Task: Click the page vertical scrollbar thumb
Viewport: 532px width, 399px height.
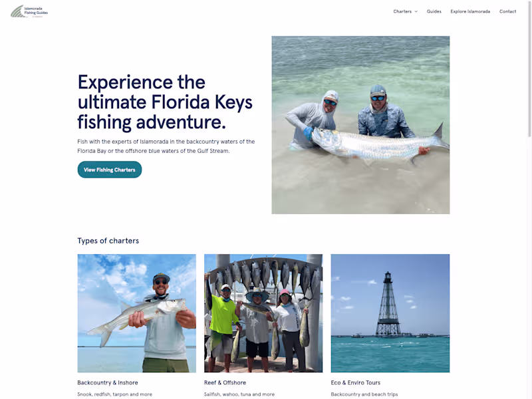Action: (x=529, y=69)
